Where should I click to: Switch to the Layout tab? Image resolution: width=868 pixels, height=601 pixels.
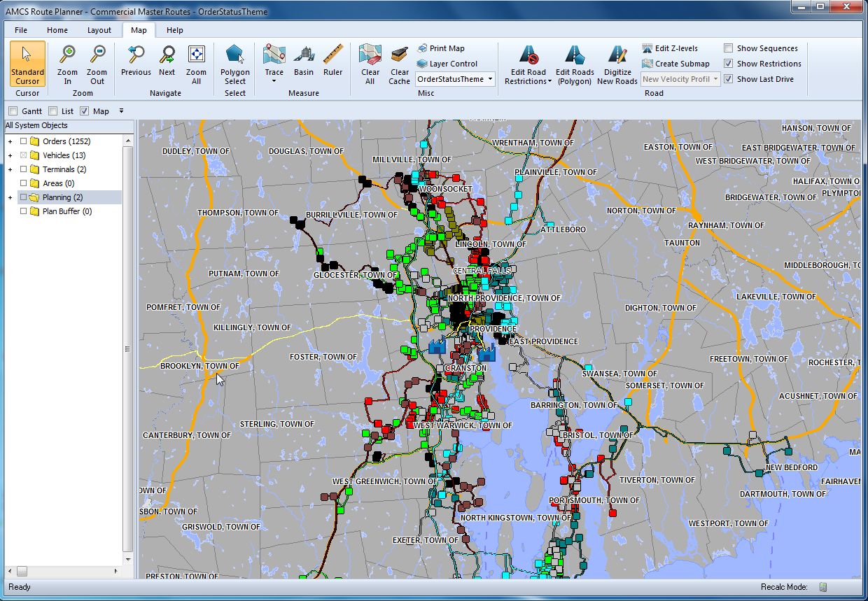[99, 30]
